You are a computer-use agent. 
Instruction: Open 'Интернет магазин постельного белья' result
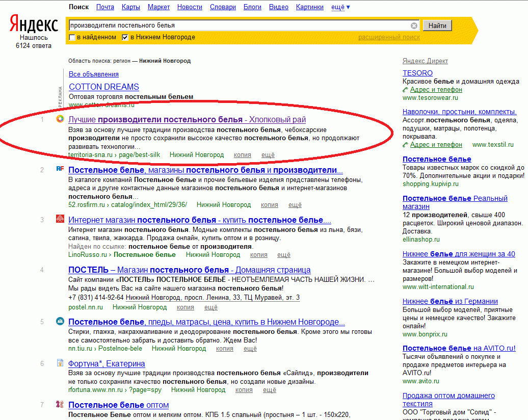200,220
